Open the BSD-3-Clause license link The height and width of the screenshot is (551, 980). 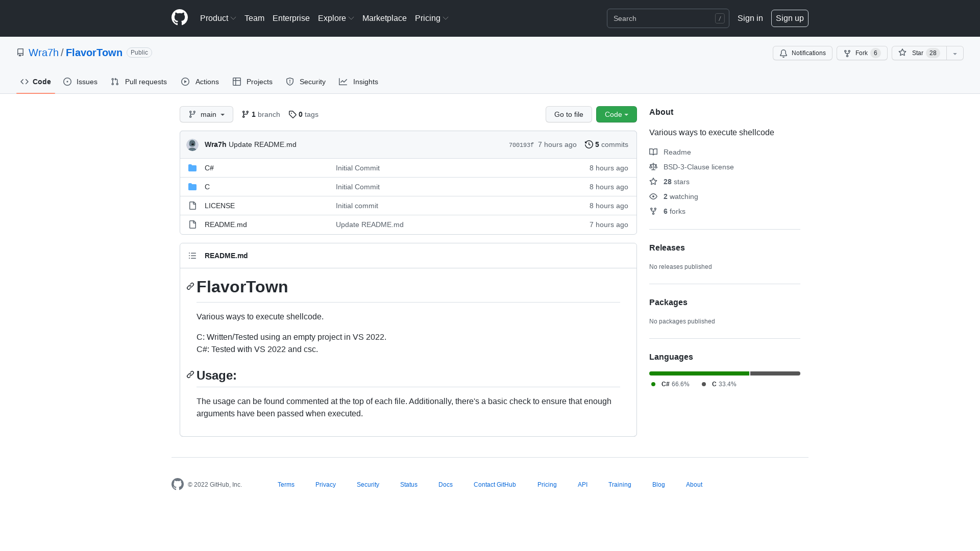coord(698,167)
